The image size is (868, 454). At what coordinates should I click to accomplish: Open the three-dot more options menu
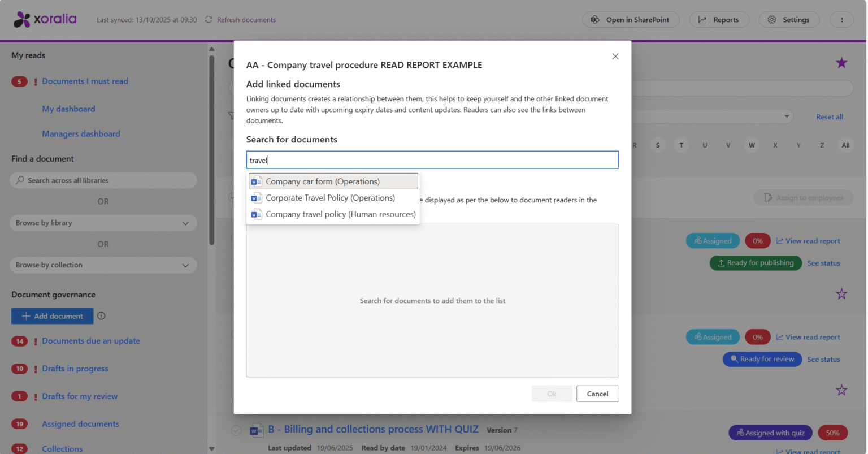[x=841, y=20]
